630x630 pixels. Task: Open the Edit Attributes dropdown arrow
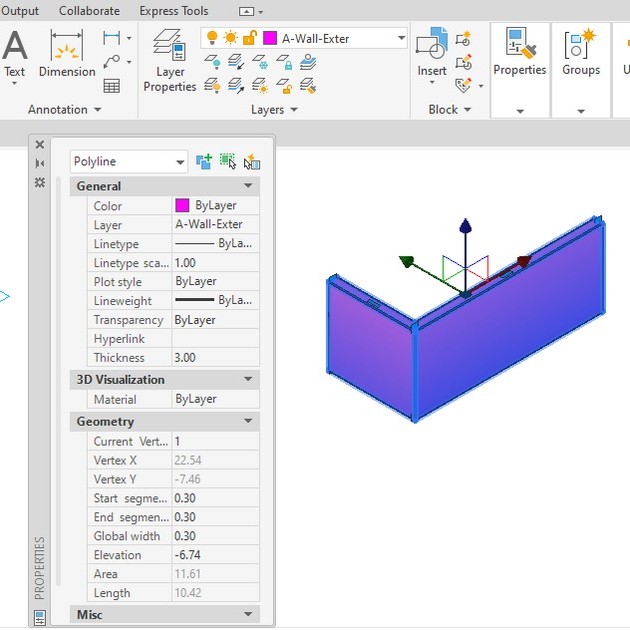point(481,86)
